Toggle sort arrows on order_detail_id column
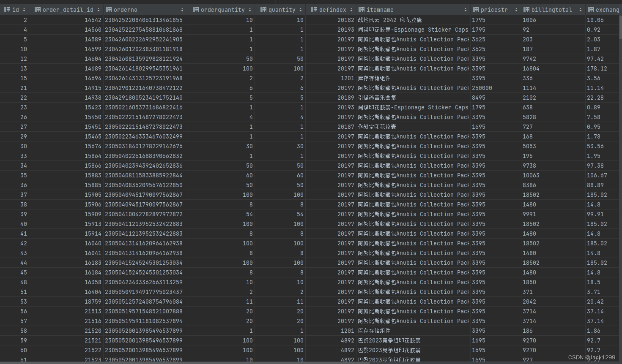Screen dimensions: 622x364 point(99,10)
